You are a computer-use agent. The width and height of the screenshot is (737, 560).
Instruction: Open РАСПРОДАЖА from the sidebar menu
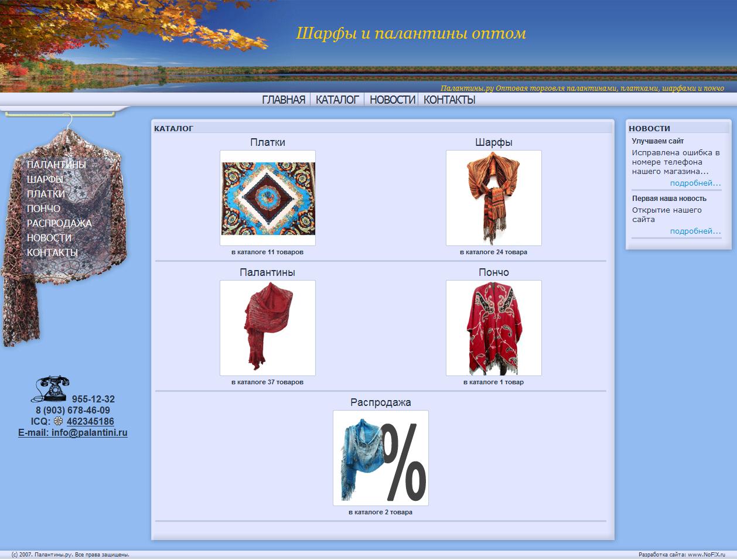[59, 223]
